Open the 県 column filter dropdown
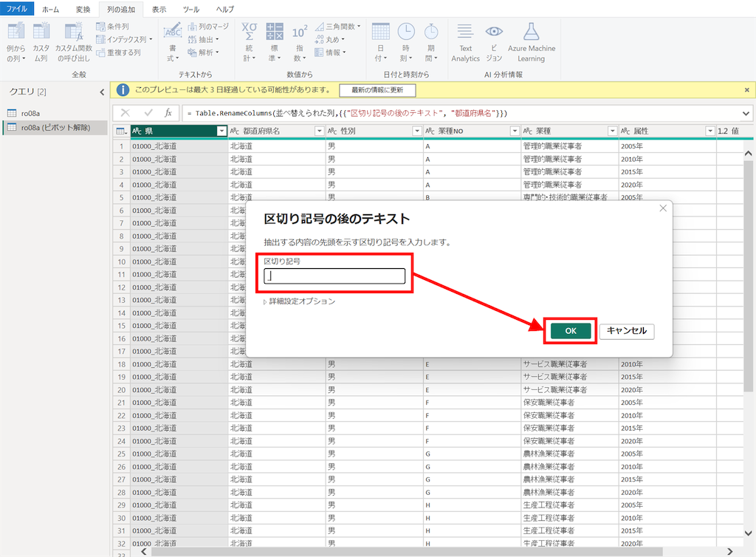The image size is (756, 557). [221, 131]
